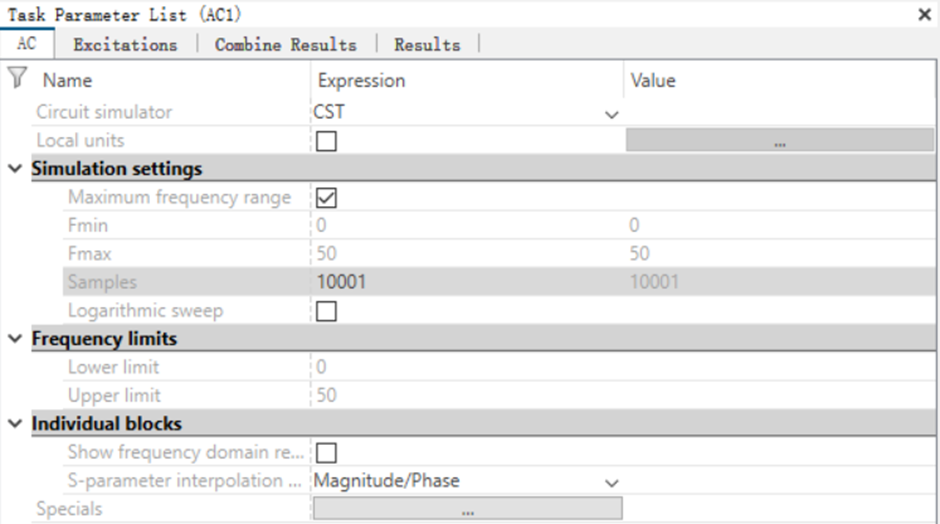Viewport: 940px width, 524px height.
Task: Close the Task Parameter List panel
Action: tap(924, 14)
